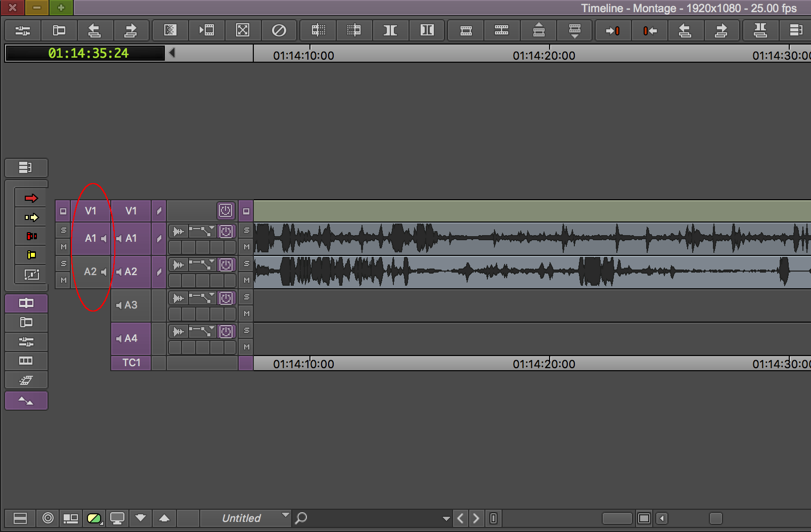Image resolution: width=811 pixels, height=532 pixels.
Task: Click the V1 record track button
Action: [x=131, y=211]
